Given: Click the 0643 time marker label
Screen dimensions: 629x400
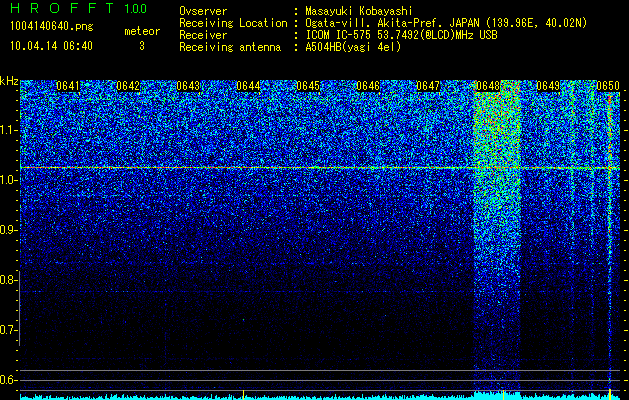Looking at the screenshot, I should click(188, 86).
